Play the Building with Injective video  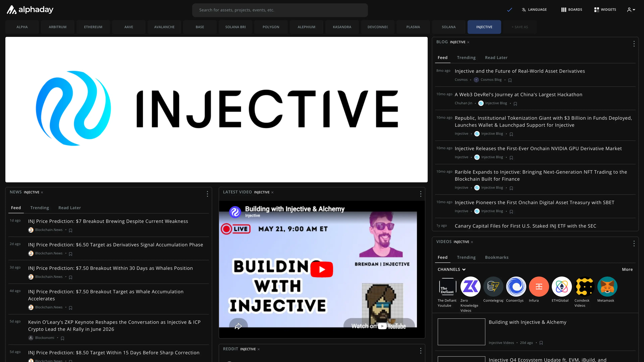[x=321, y=269]
